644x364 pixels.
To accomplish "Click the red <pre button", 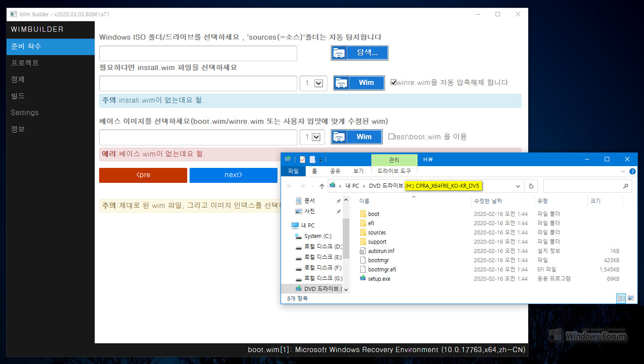I will coord(143,175).
